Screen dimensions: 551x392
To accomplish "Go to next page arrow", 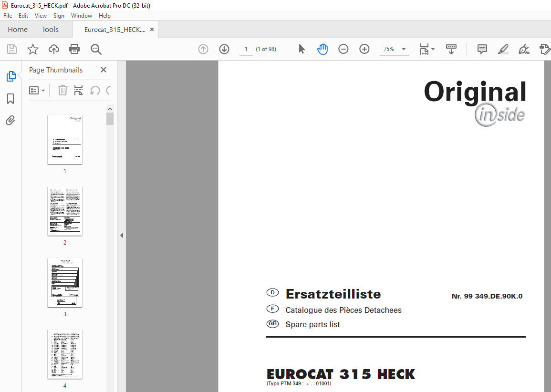I will click(x=224, y=49).
